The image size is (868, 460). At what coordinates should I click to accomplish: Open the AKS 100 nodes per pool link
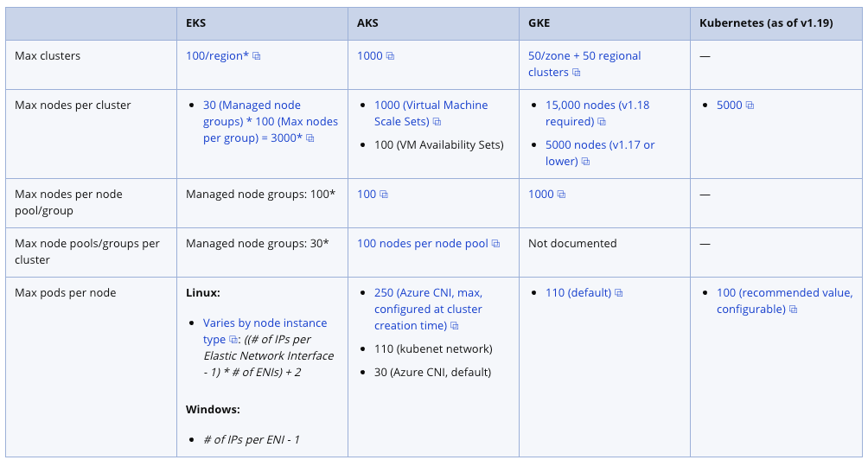367,195
